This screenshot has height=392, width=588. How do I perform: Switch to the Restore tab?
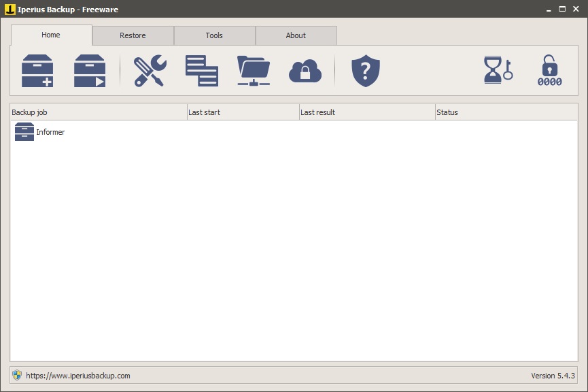coord(133,35)
